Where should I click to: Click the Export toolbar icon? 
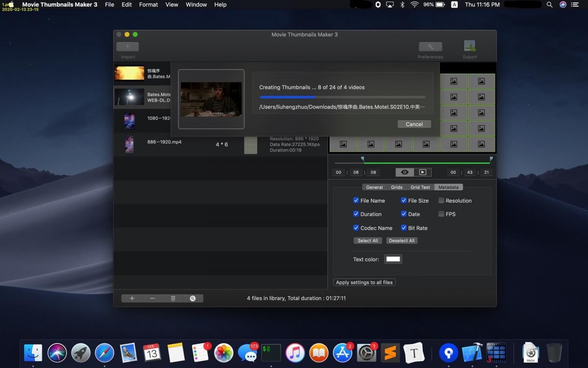tap(470, 46)
